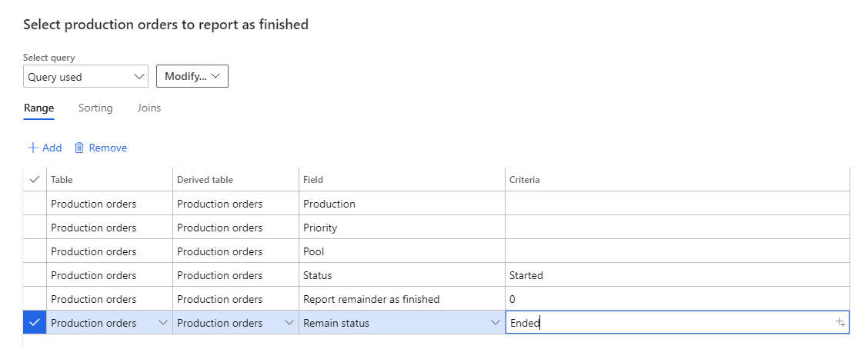
Task: Uncheck the selected Remain status row
Action: coord(34,323)
